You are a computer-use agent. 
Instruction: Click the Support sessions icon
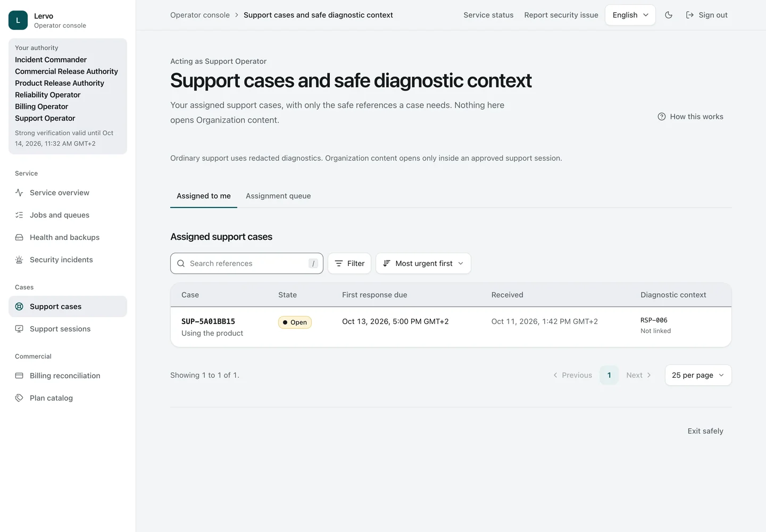pyautogui.click(x=19, y=329)
